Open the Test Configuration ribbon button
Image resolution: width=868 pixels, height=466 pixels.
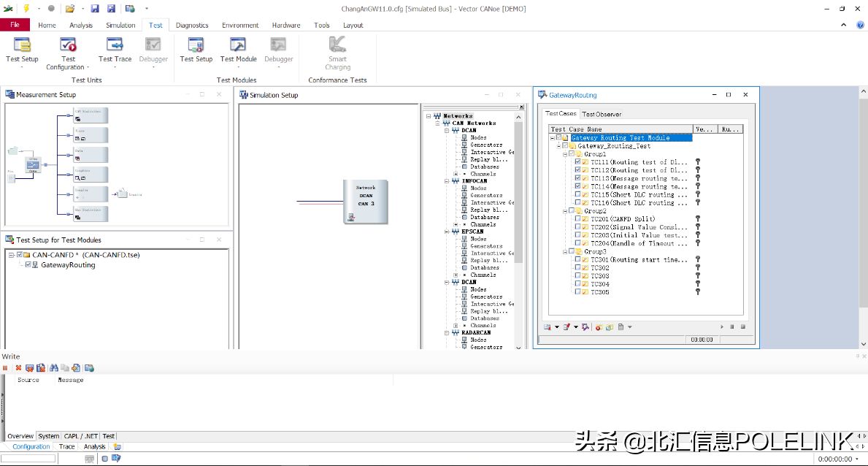click(x=68, y=53)
